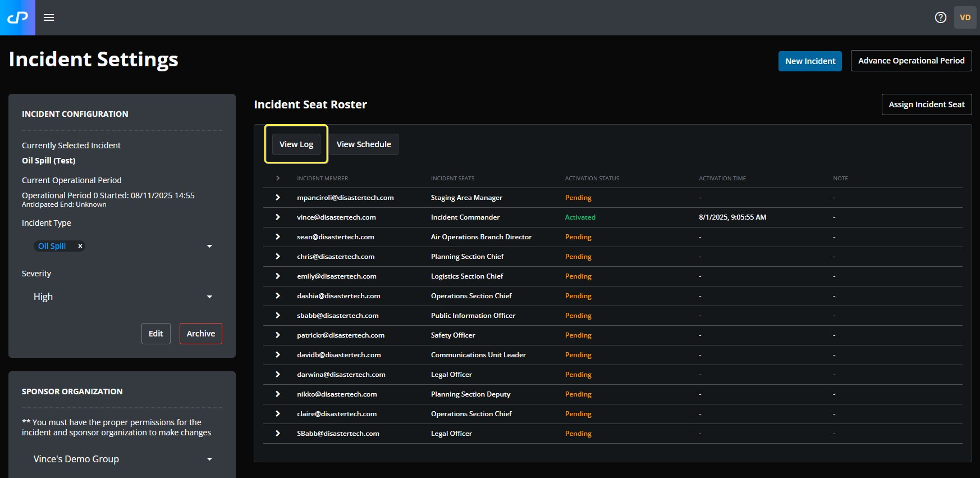Expand the mpanciroli@disastertech.com row
This screenshot has width=980, height=478.
point(277,198)
